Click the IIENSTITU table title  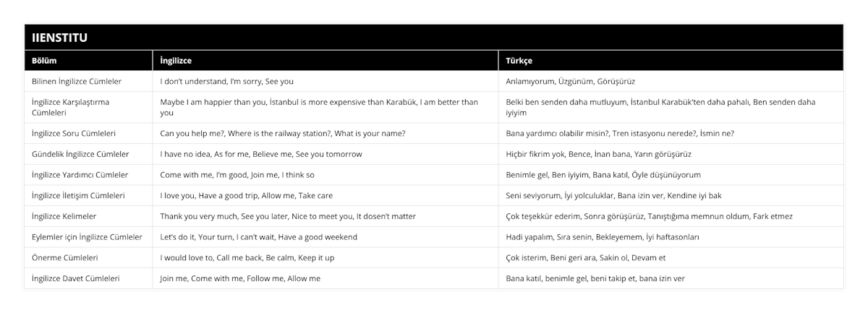pyautogui.click(x=56, y=38)
